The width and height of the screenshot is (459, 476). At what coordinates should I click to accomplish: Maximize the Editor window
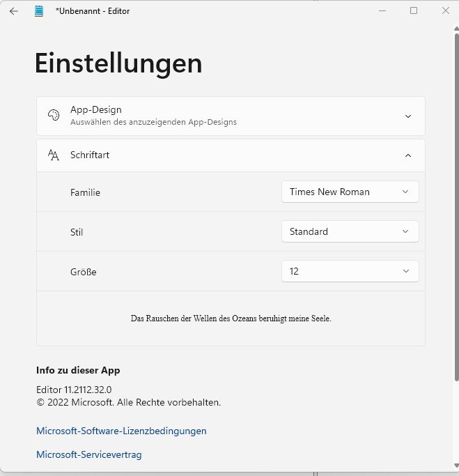click(x=414, y=11)
